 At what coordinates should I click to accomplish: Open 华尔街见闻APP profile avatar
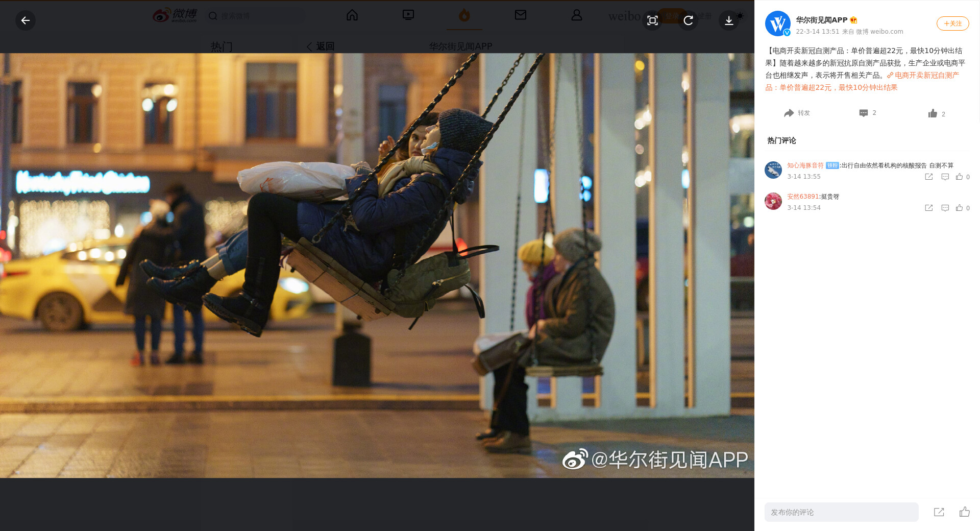click(x=777, y=24)
